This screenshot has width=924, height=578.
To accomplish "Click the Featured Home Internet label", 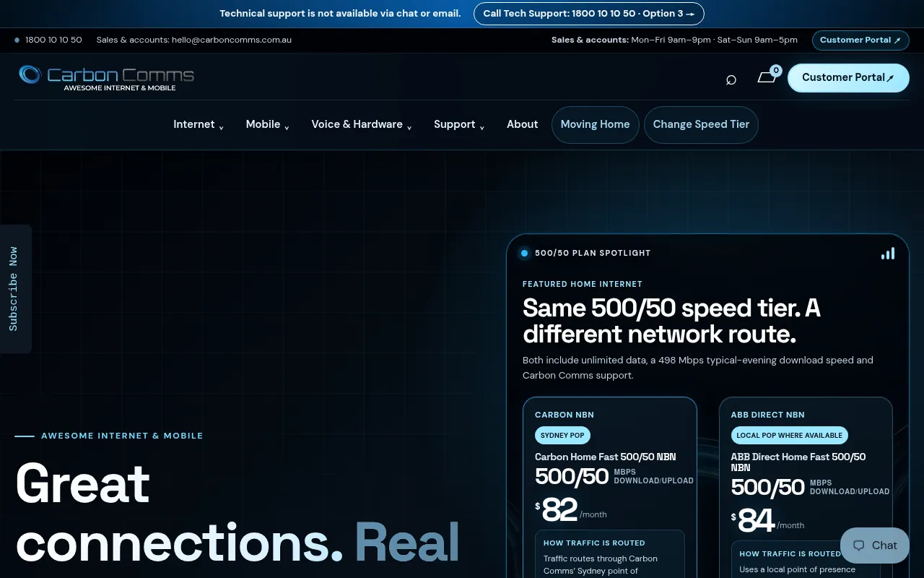I will (583, 284).
